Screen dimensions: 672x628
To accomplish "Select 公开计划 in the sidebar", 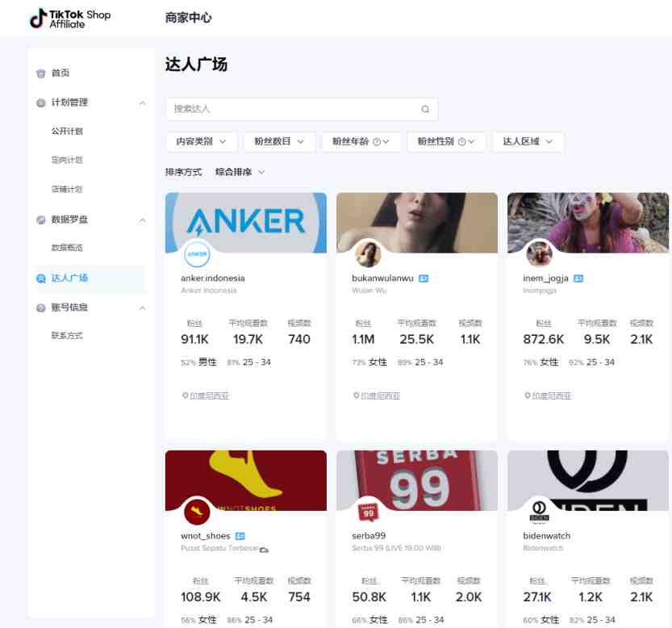I will click(x=67, y=132).
